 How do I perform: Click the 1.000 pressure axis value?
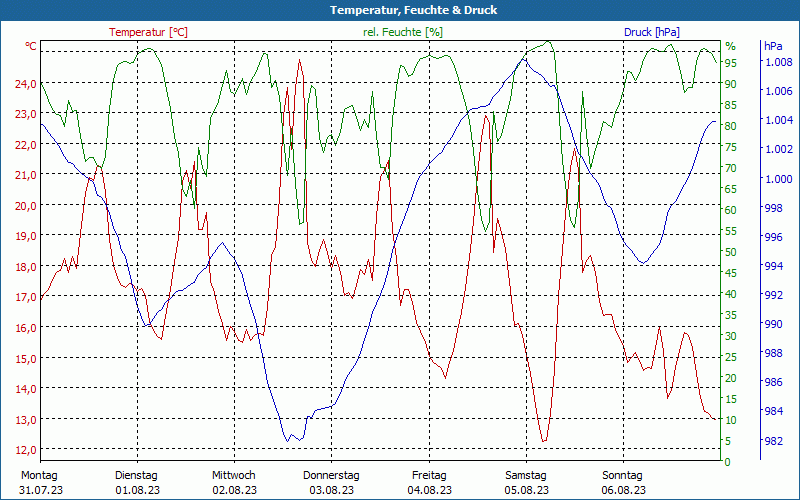(778, 179)
